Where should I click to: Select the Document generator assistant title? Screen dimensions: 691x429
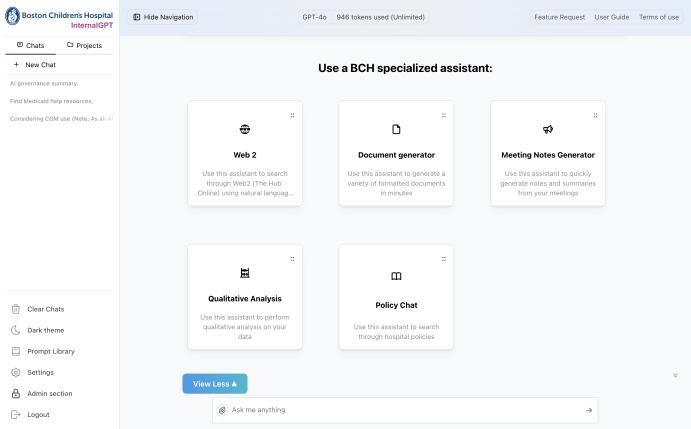click(x=396, y=155)
